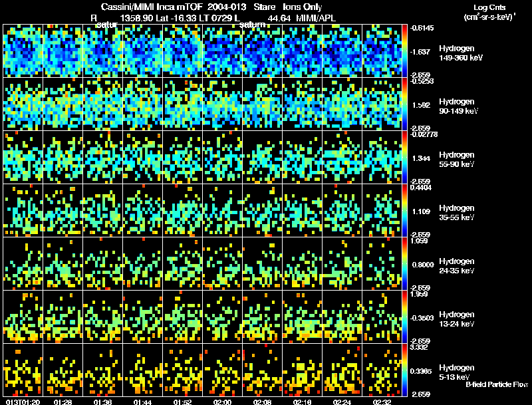Select the 24-35 keV image panel at 01:28
Screen dimensions: 532x405
point(63,264)
